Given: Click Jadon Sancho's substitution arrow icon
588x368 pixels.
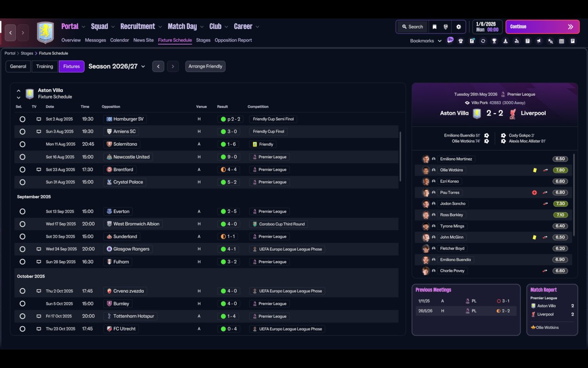Looking at the screenshot, I should (x=545, y=204).
